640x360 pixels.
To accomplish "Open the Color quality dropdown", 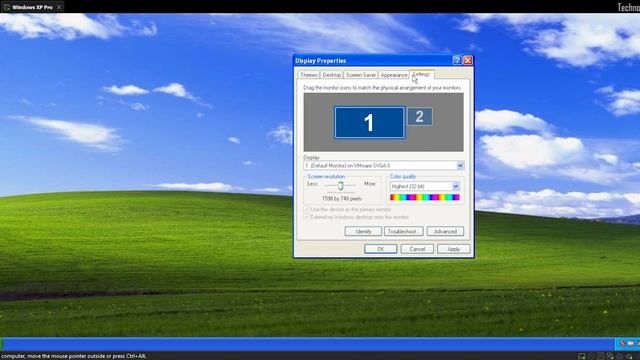I will tap(456, 186).
